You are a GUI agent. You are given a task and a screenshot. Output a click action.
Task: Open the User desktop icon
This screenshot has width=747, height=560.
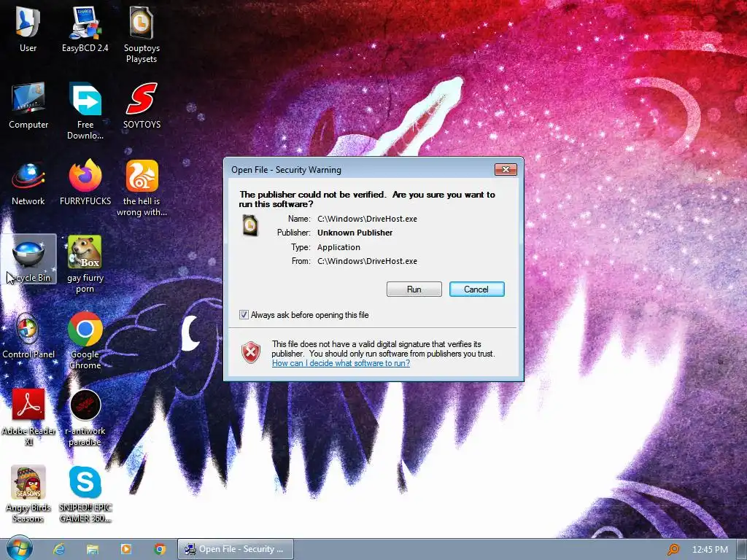[x=28, y=29]
